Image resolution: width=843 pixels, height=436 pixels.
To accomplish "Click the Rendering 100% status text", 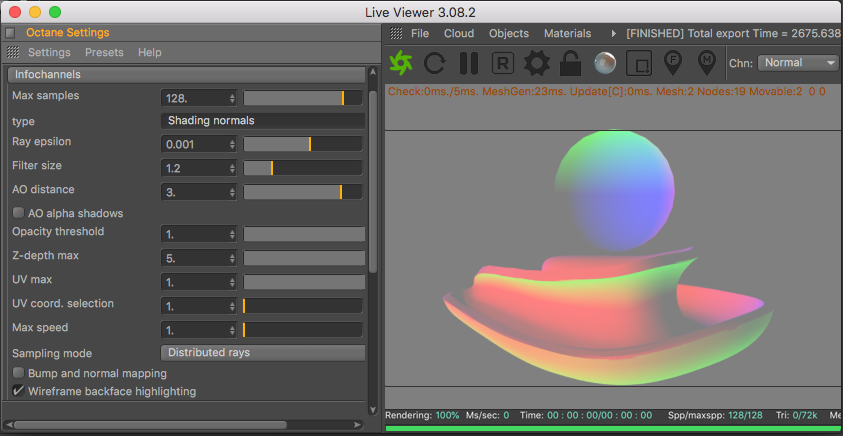I will [422, 415].
